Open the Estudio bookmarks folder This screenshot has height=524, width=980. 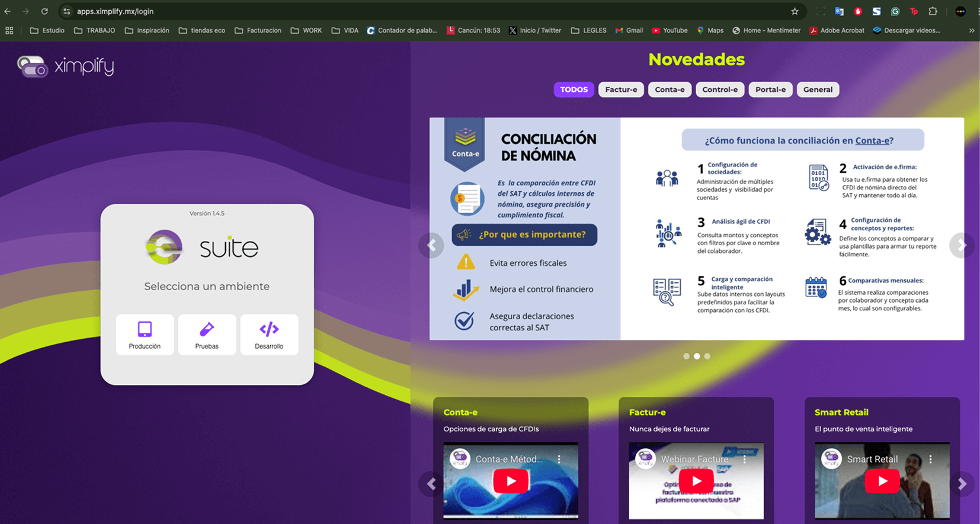coord(47,30)
